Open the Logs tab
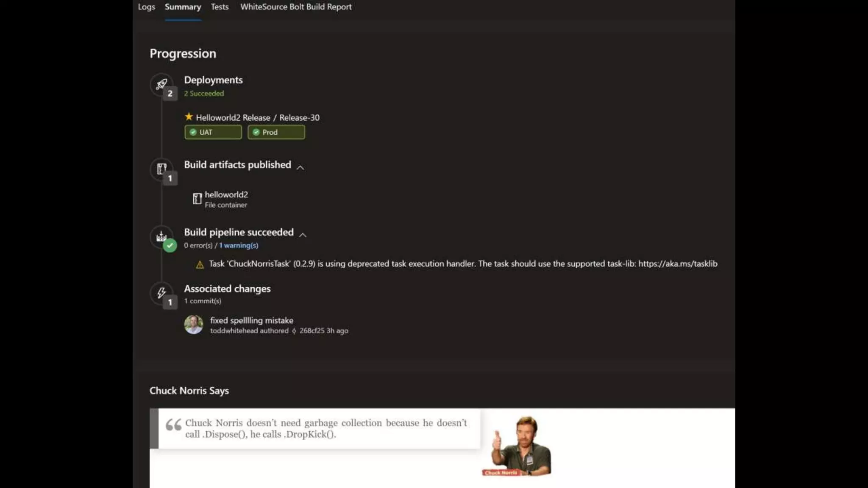 point(146,7)
